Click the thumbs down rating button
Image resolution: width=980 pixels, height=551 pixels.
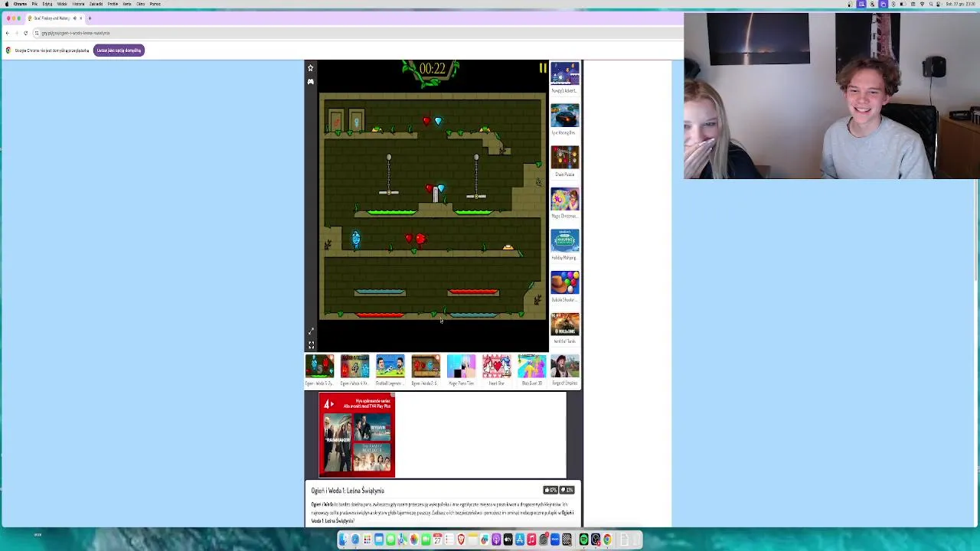[567, 490]
